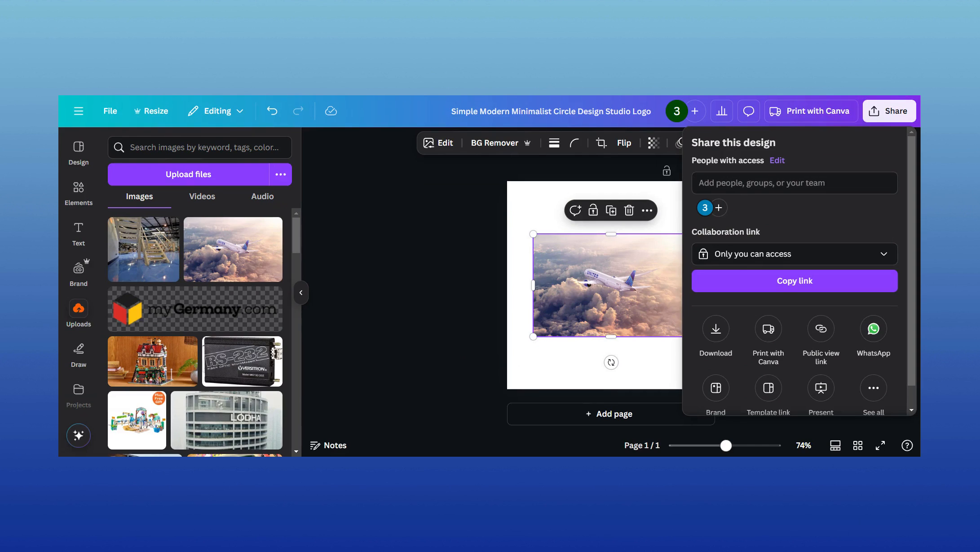Click Edit next to People with access
Image resolution: width=980 pixels, height=552 pixels.
pos(777,160)
